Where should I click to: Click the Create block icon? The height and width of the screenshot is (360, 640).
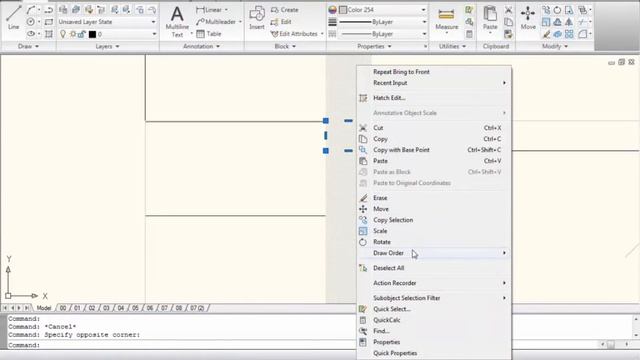point(275,10)
